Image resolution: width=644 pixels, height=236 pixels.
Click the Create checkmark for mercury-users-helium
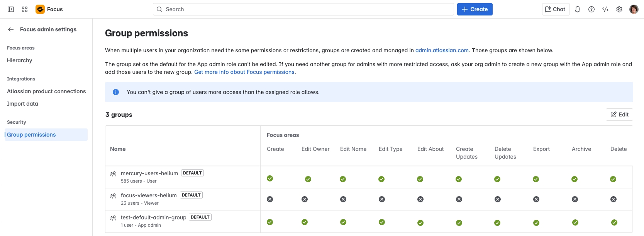[270, 178]
